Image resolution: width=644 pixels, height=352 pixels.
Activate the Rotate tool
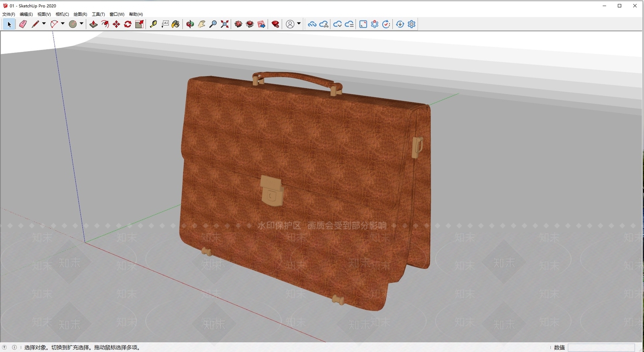pyautogui.click(x=128, y=24)
